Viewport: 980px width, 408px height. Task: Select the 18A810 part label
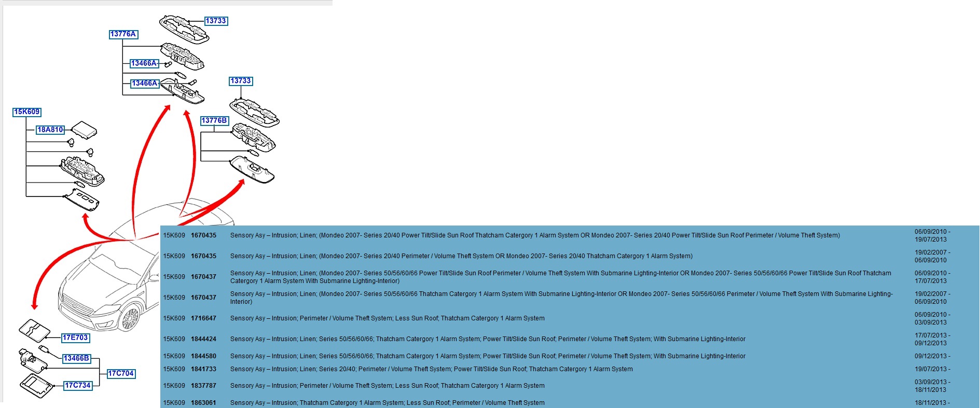(x=50, y=130)
